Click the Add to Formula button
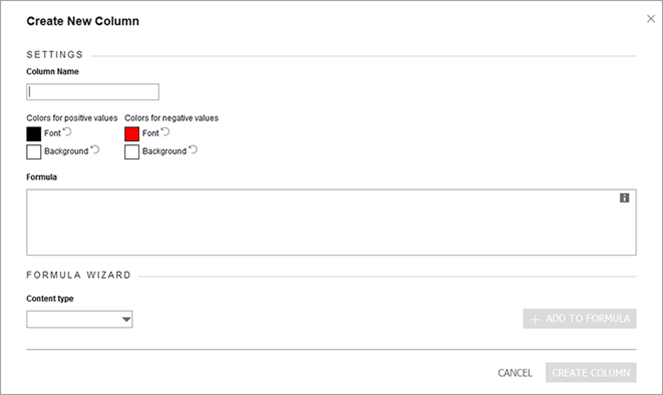This screenshot has width=663, height=395. coord(580,318)
